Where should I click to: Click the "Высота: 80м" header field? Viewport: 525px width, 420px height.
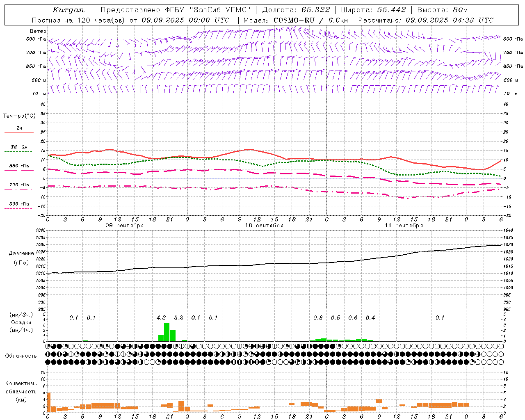tap(443, 10)
